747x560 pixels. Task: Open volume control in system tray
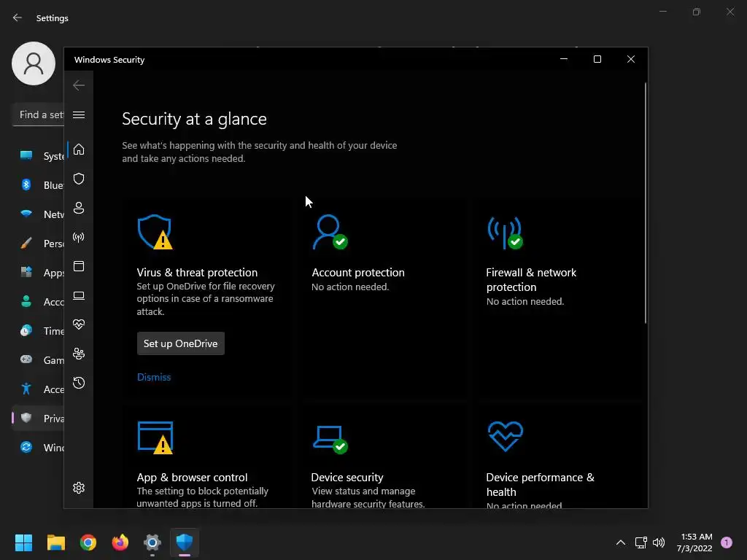coord(659,542)
